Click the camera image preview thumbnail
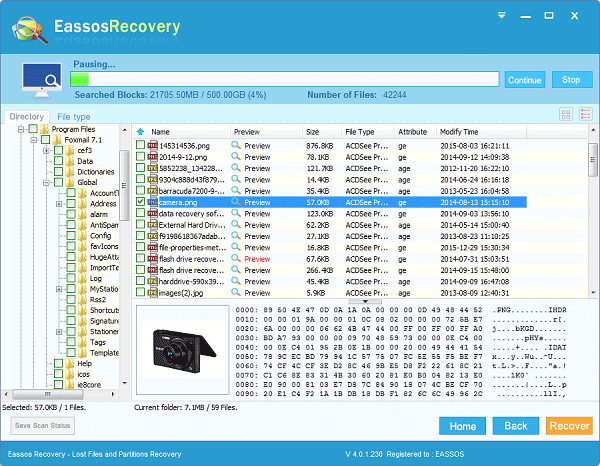 click(183, 350)
